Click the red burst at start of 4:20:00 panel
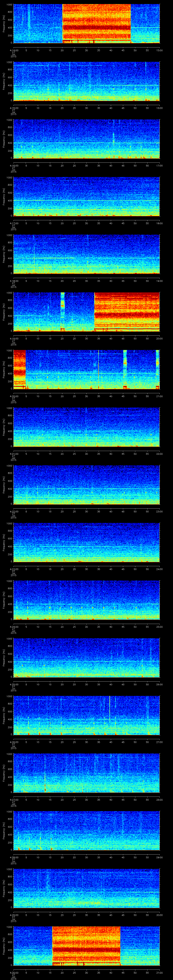Screen dimensions: 173x980 (x=19, y=370)
